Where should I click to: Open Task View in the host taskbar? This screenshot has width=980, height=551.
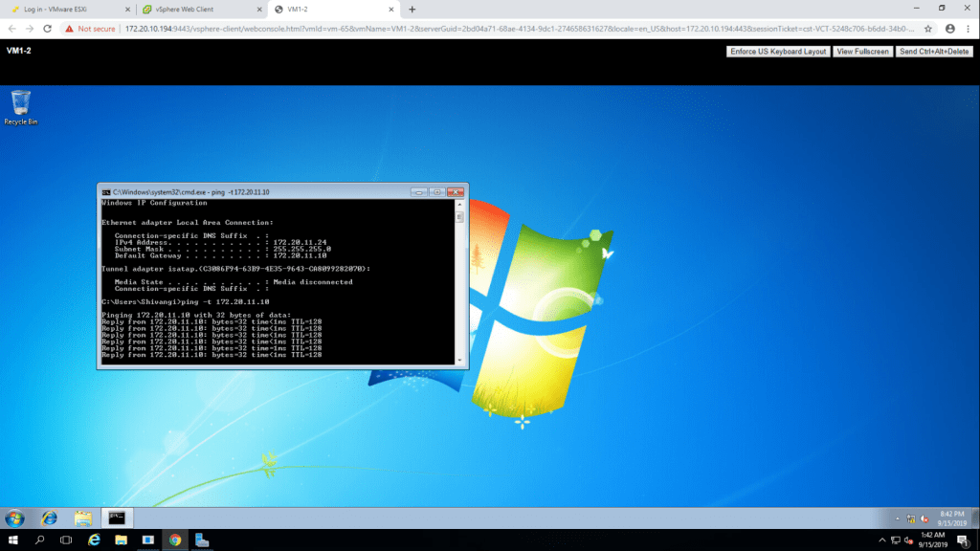(x=66, y=540)
